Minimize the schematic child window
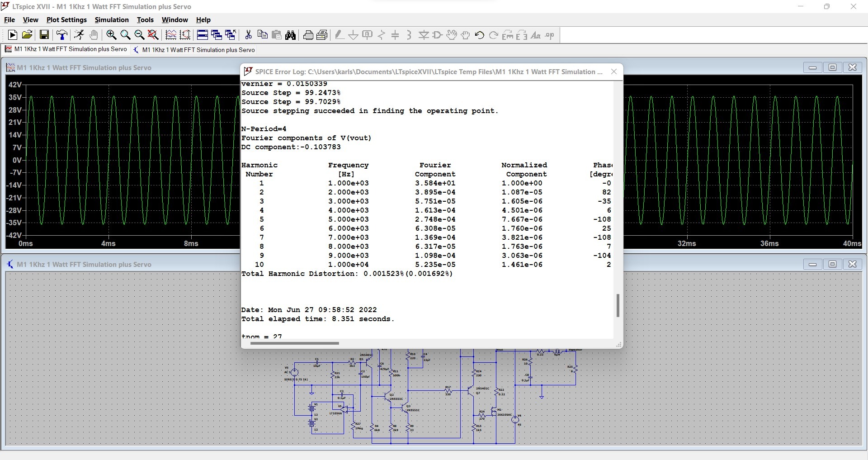868x460 pixels. 812,264
